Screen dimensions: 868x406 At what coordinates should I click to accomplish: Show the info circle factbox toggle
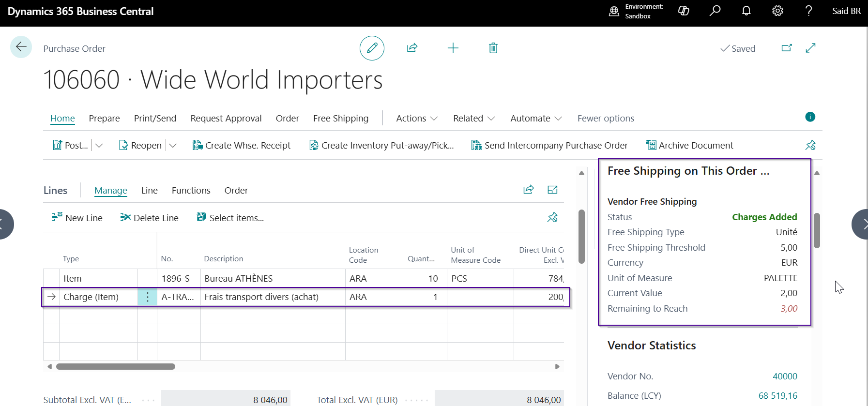810,117
